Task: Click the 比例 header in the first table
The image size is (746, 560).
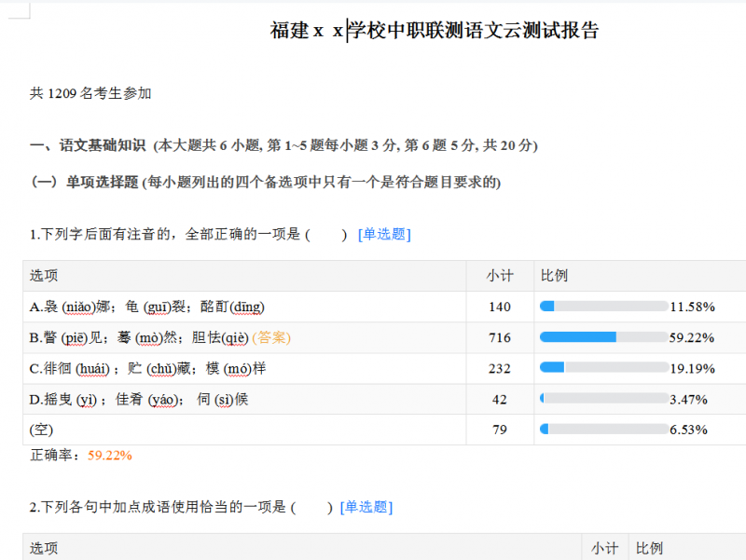Action: click(554, 276)
